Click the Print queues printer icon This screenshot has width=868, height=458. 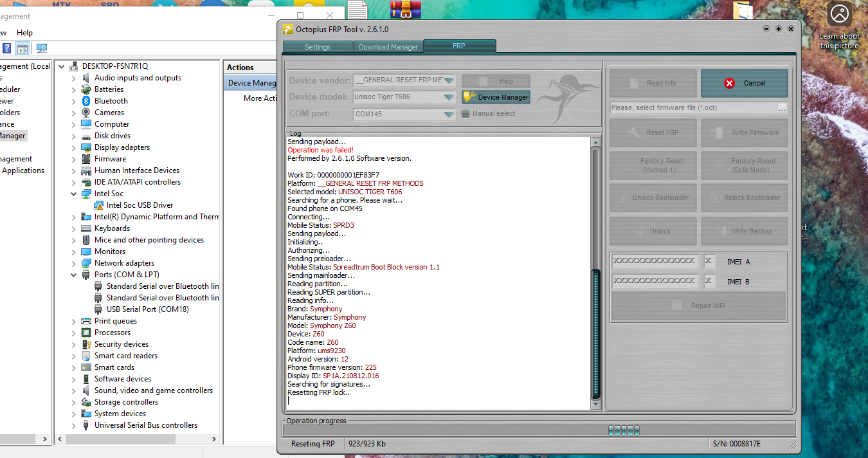pos(86,321)
